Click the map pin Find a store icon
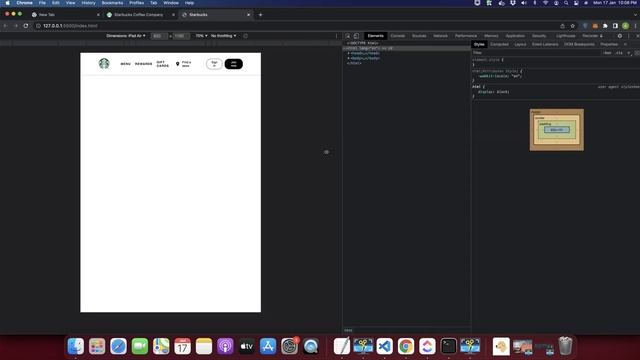 [178, 64]
